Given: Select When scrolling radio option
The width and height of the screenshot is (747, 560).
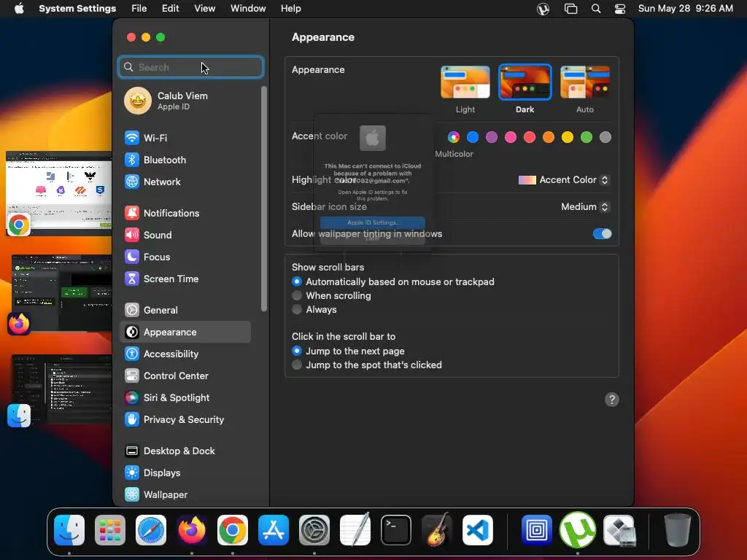Looking at the screenshot, I should click(297, 296).
